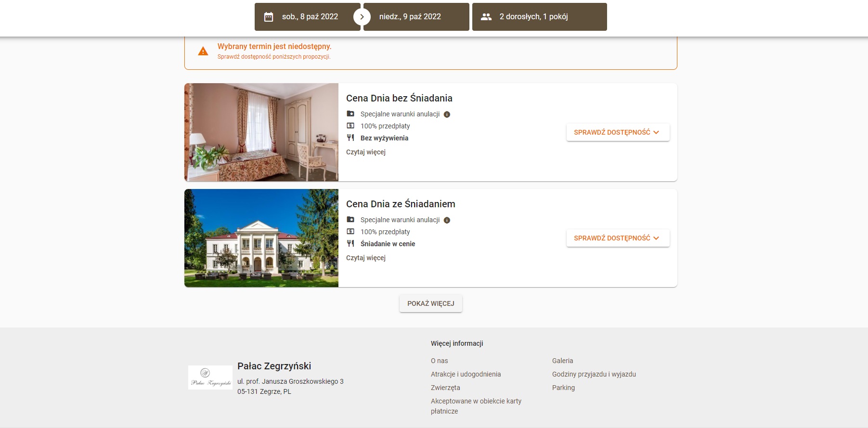Read more about Cena Dnia ze Śniadaniem
The image size is (868, 428).
[x=366, y=258]
